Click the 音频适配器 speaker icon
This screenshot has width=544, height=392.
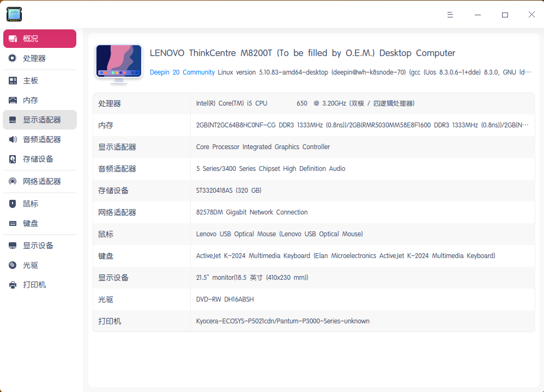tap(12, 139)
